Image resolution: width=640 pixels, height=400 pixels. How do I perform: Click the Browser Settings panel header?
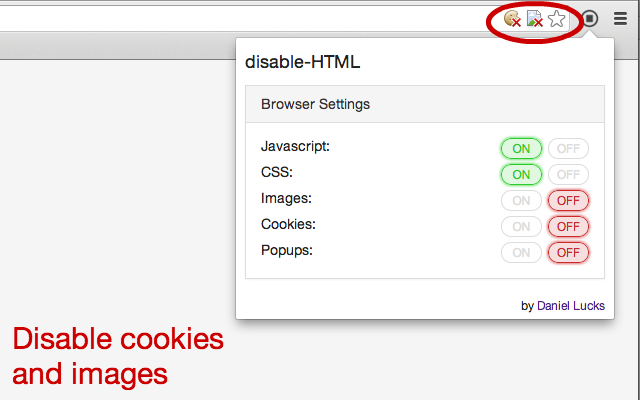(424, 104)
